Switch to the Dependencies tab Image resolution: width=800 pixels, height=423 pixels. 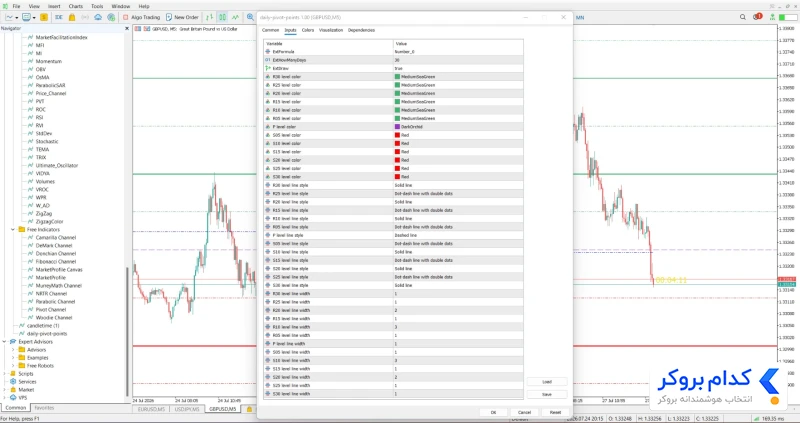pyautogui.click(x=361, y=30)
